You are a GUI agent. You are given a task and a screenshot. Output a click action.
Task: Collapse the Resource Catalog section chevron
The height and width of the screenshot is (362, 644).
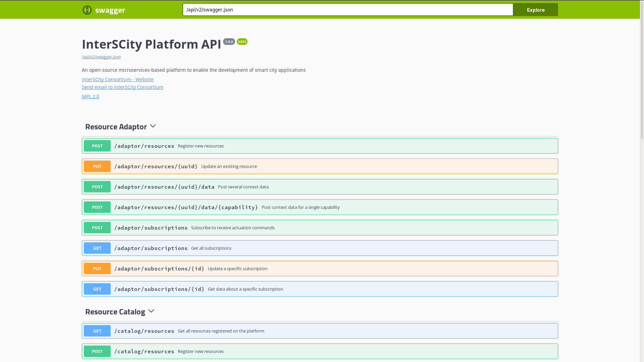[x=151, y=311]
